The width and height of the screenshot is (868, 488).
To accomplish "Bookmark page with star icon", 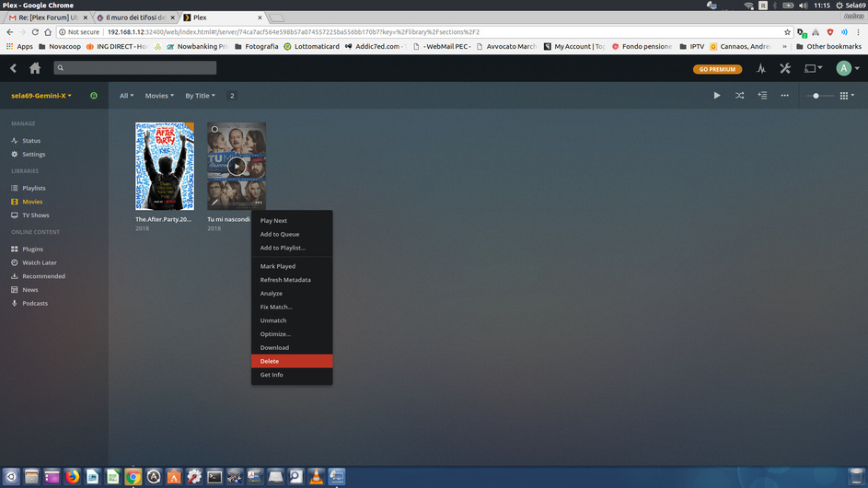I will (787, 32).
